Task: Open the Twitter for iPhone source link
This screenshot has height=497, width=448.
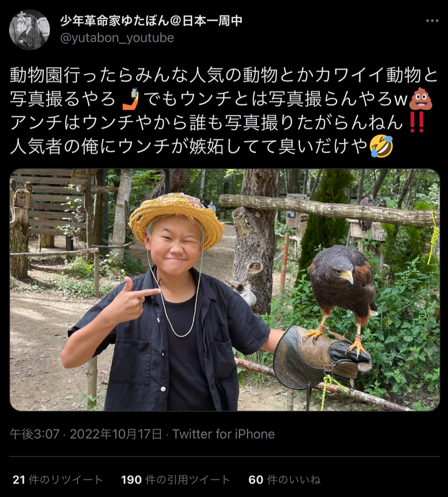Action: tap(224, 434)
